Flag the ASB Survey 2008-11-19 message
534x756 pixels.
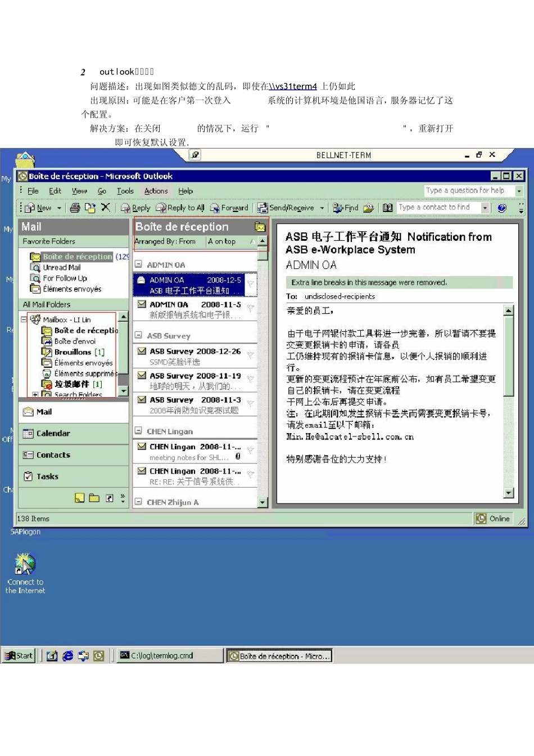(x=251, y=380)
